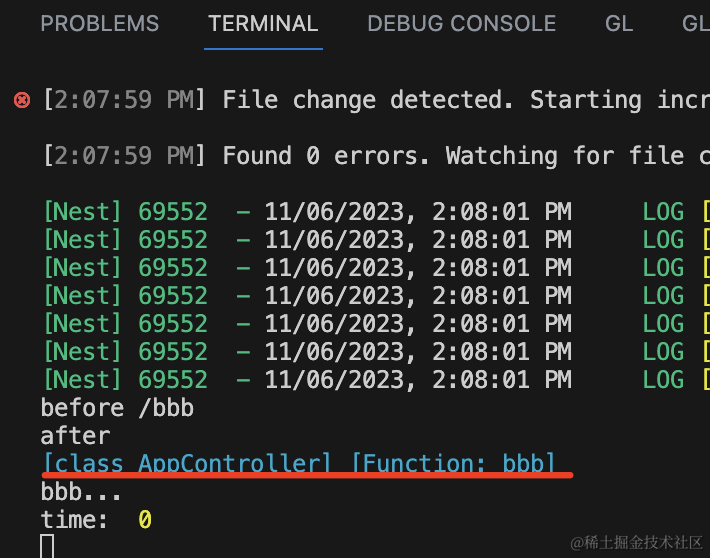Switch to the PROBLEMS tab

[x=100, y=23]
